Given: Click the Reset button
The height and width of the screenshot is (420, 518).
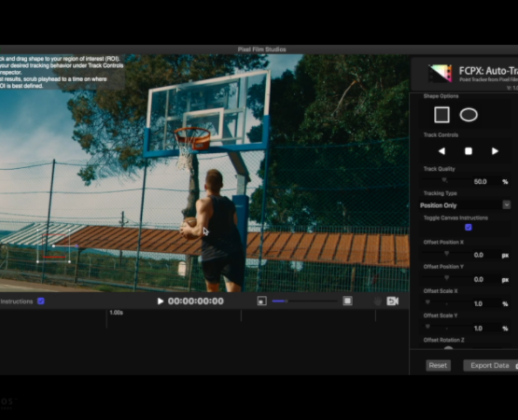Looking at the screenshot, I should click(x=438, y=366).
